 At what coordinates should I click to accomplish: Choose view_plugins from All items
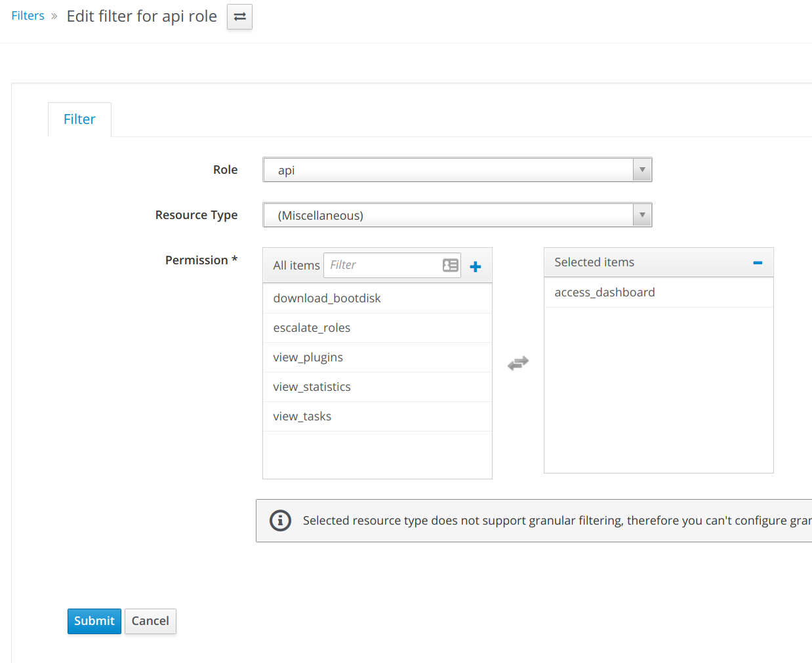click(x=377, y=357)
